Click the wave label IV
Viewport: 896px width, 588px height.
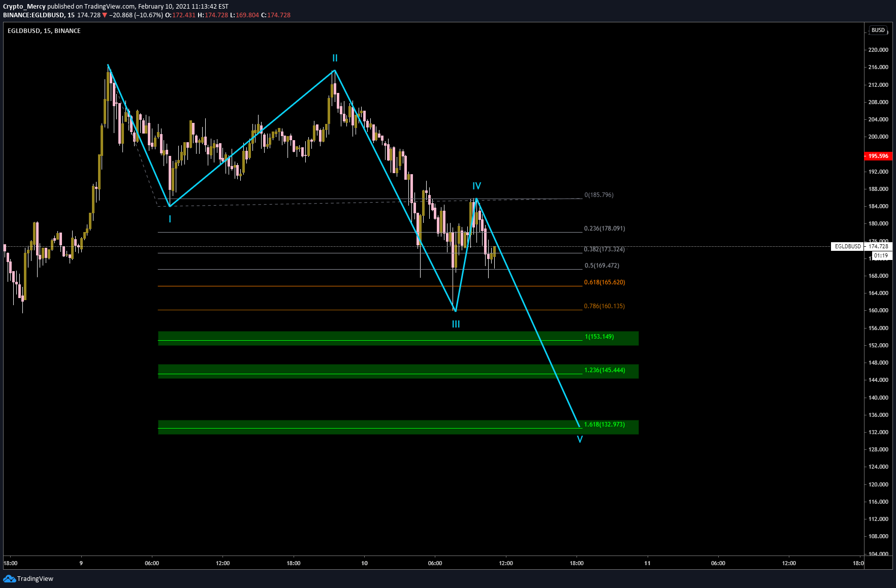pos(476,186)
